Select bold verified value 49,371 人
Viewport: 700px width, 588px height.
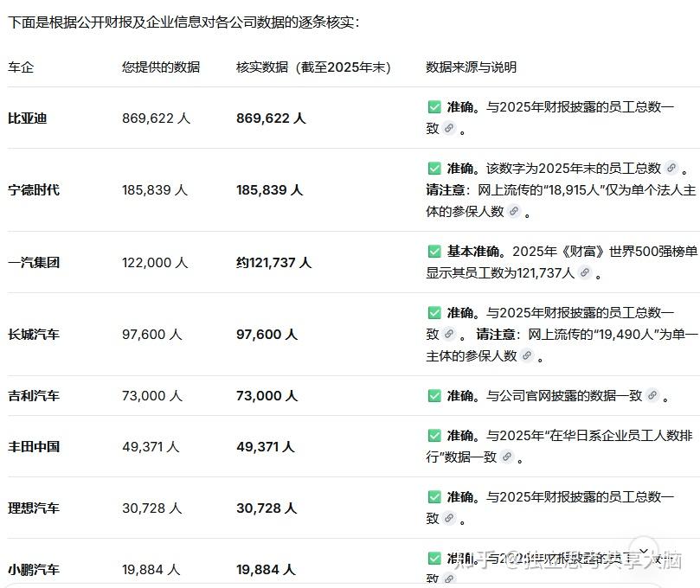(266, 446)
